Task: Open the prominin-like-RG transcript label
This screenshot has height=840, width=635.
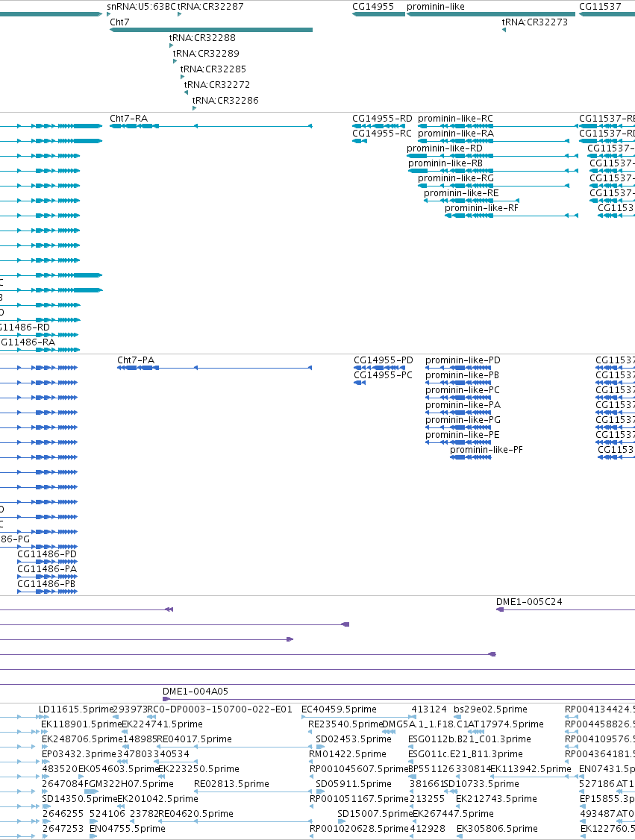Action: point(456,178)
